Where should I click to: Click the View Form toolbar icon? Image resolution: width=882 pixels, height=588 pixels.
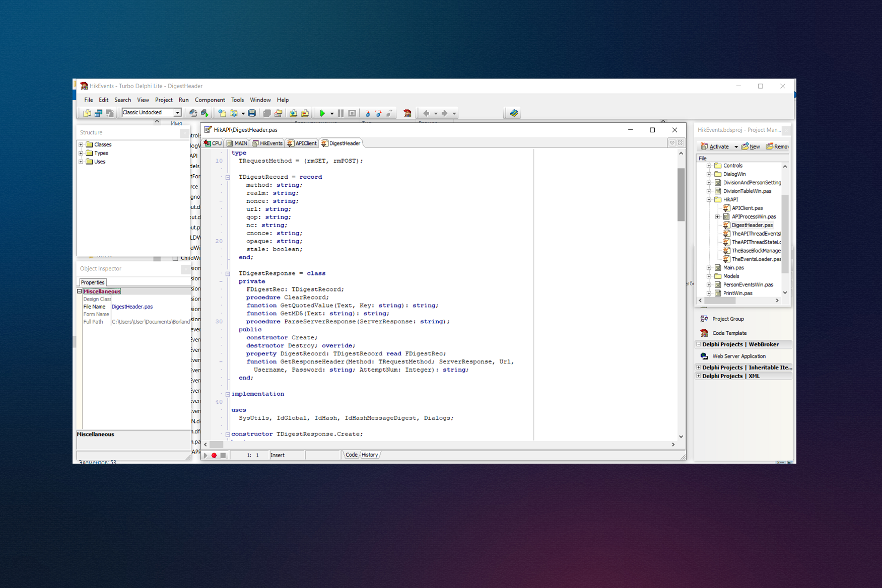coord(98,113)
